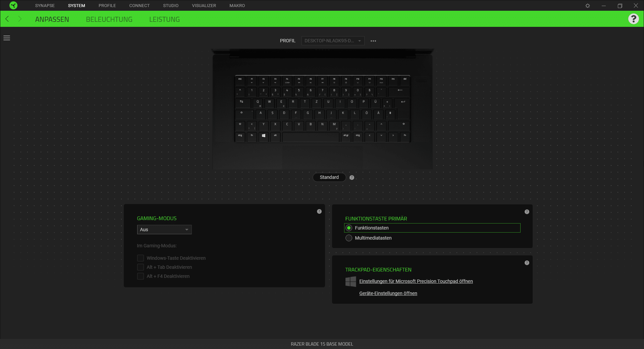Open the settings gear icon

[587, 6]
